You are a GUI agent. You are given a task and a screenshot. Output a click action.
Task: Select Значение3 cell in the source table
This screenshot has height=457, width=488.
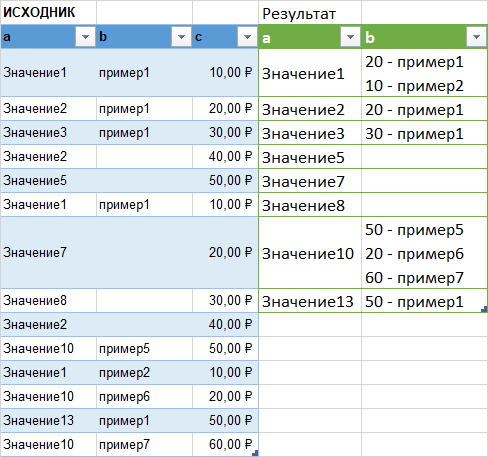click(x=48, y=133)
